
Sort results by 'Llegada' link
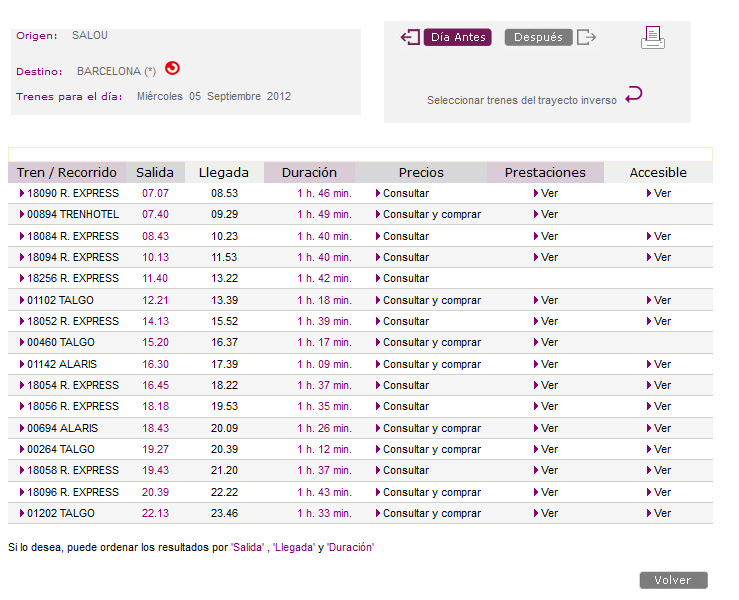(x=294, y=547)
